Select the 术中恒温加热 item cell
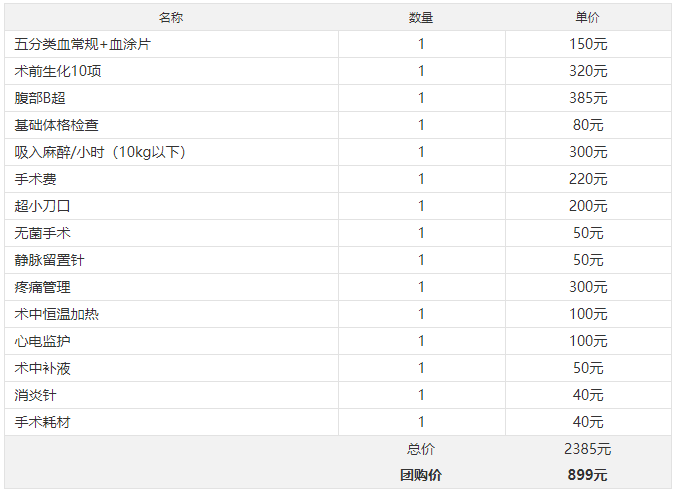This screenshot has width=676, height=494. point(171,314)
